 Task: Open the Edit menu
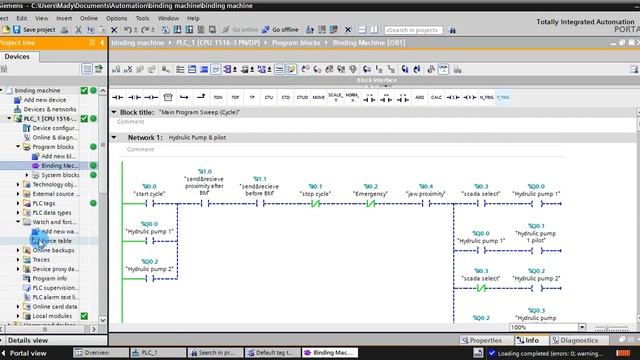[22, 18]
